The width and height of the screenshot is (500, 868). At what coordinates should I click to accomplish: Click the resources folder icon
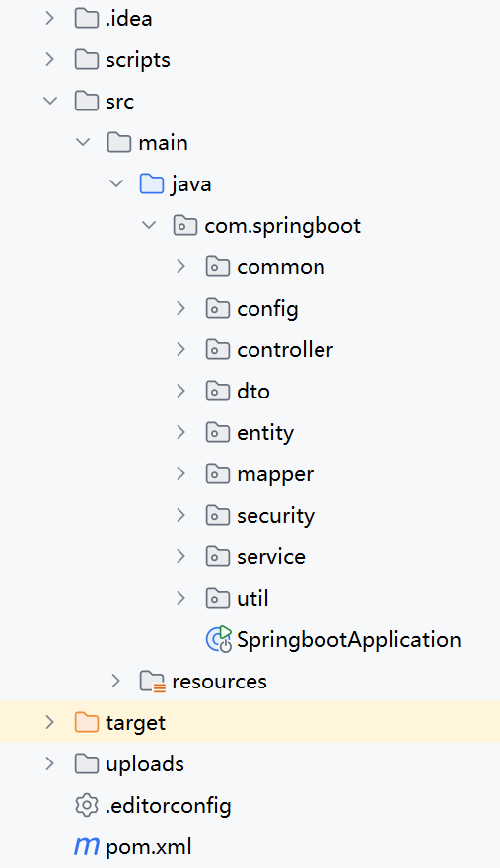coord(152,681)
